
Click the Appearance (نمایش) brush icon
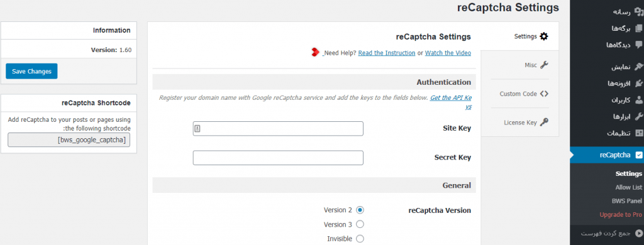point(638,67)
